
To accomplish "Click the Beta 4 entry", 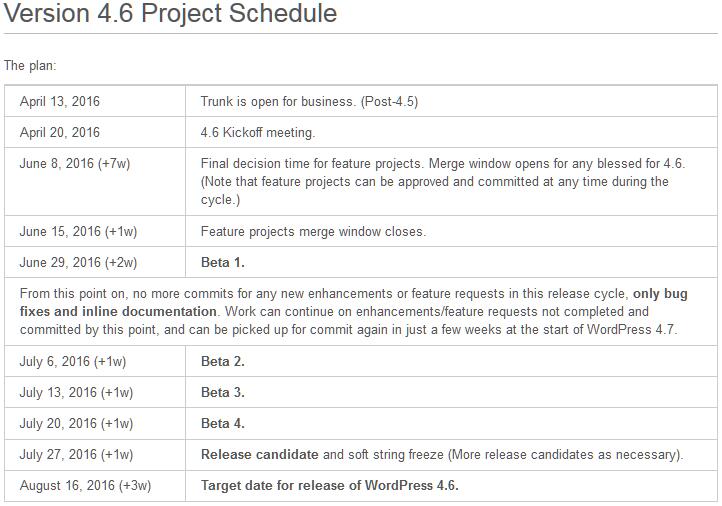I will pos(223,423).
